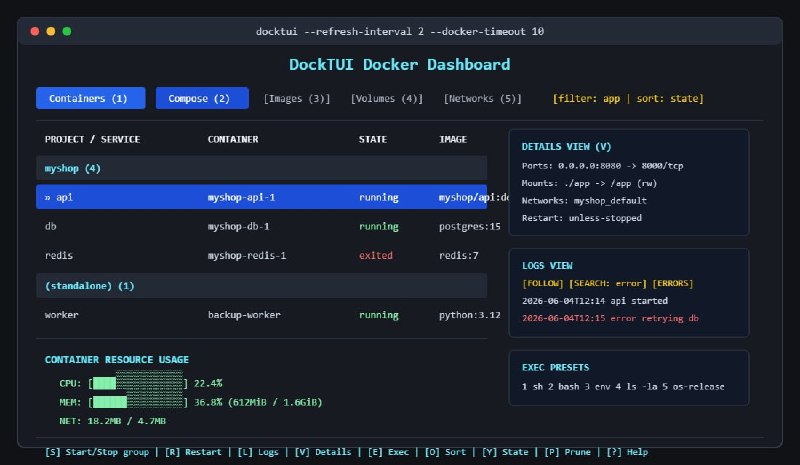This screenshot has height=465, width=800.
Task: Click [Y] State in footer
Action: (505, 452)
